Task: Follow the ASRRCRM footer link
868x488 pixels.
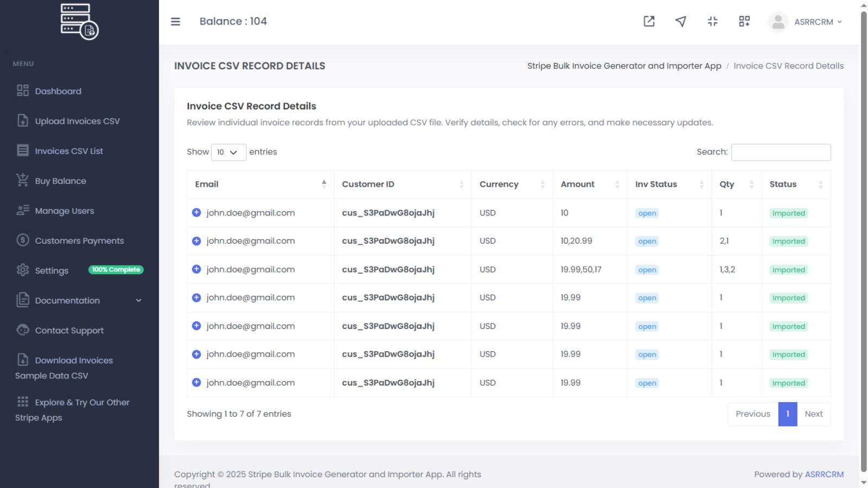Action: (x=824, y=474)
